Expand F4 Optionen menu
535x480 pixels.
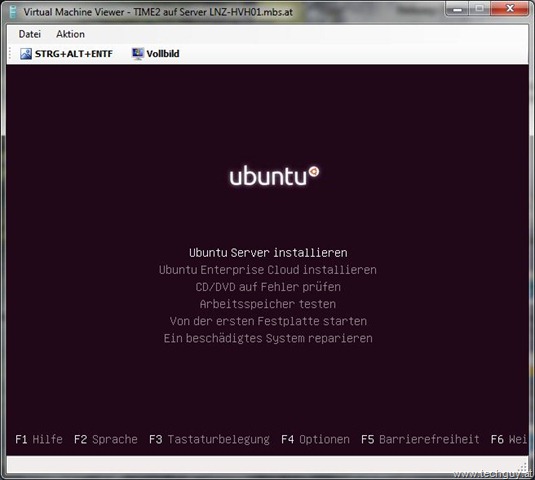click(315, 439)
